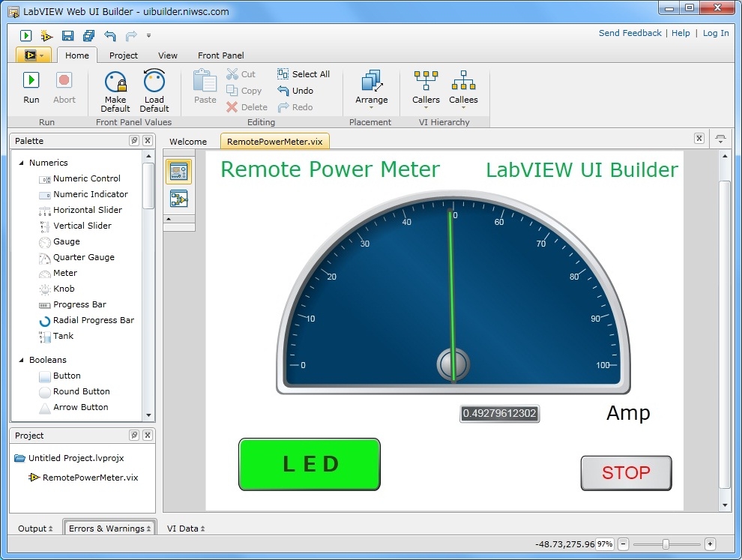
Task: Select Round Button in palette
Action: pyautogui.click(x=75, y=391)
